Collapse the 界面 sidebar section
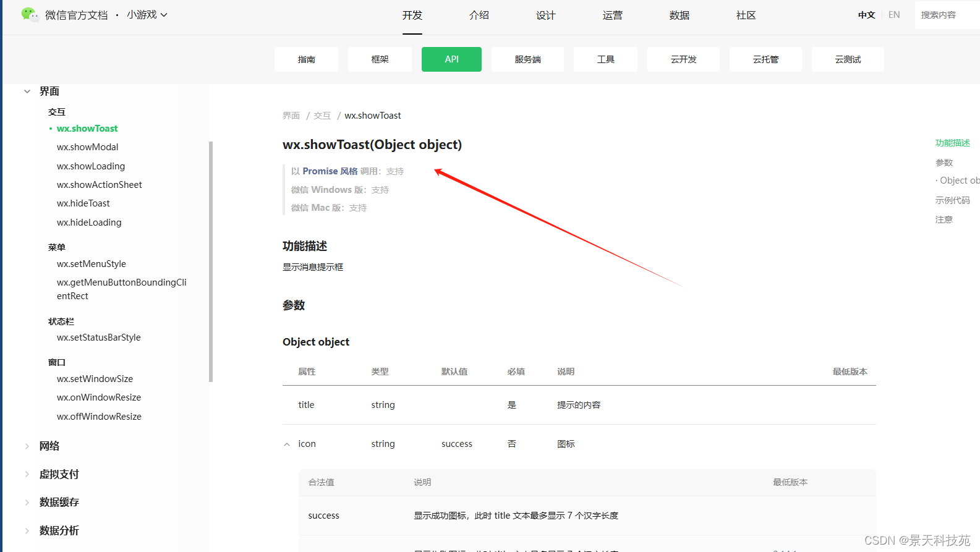The height and width of the screenshot is (552, 980). [x=27, y=91]
